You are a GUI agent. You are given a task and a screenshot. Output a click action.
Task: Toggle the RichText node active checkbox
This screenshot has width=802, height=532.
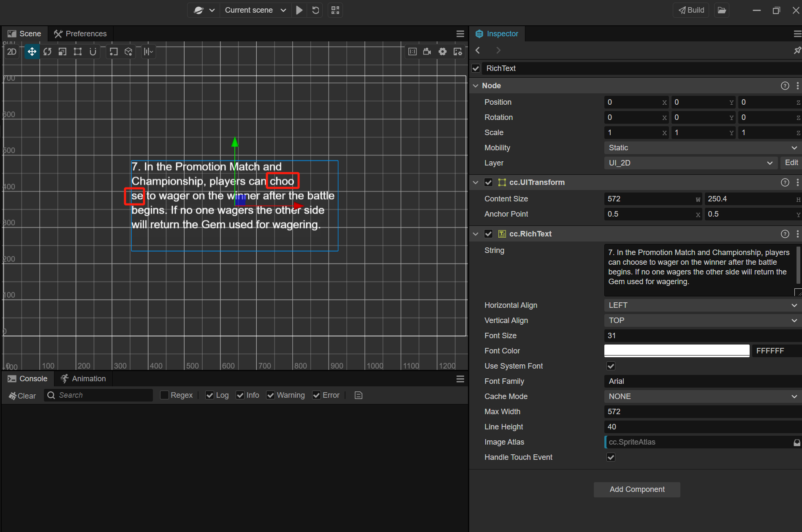tap(476, 68)
